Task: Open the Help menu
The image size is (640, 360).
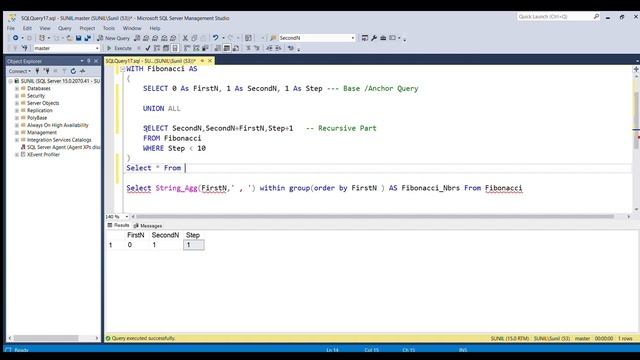Action: coord(155,28)
